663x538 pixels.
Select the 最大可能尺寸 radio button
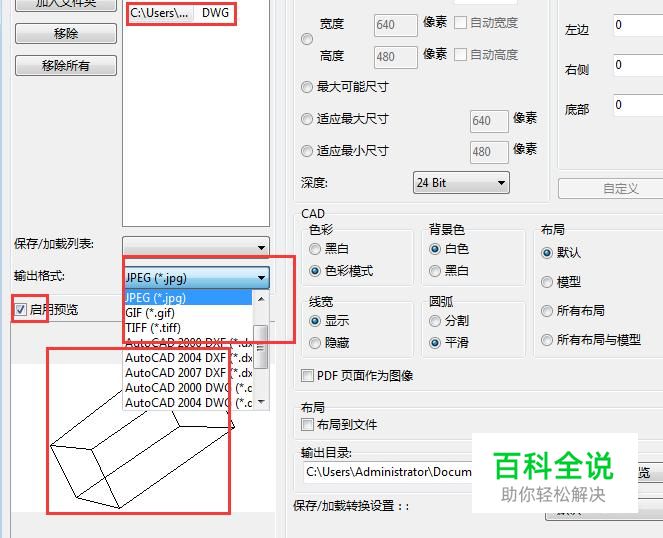[x=307, y=87]
